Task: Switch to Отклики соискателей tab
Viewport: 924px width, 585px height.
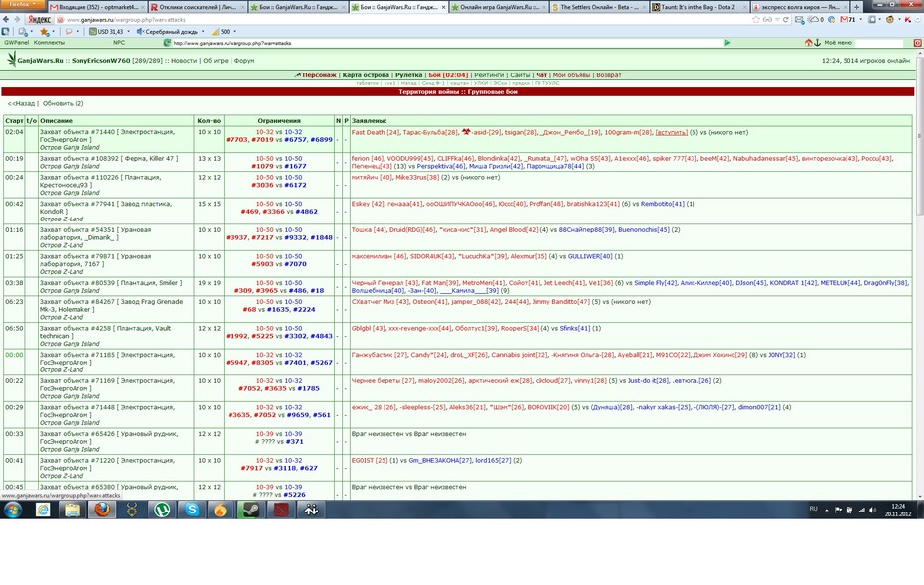Action: [198, 7]
